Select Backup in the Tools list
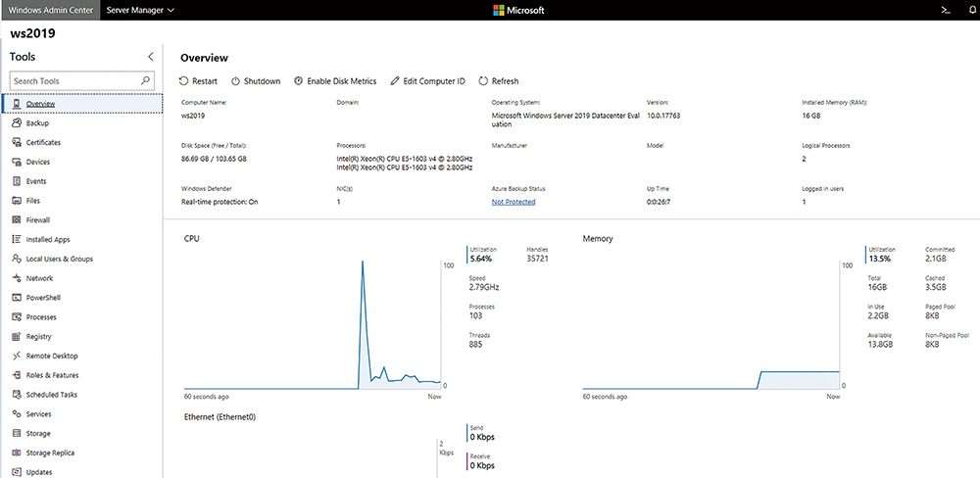The image size is (980, 478). click(37, 123)
